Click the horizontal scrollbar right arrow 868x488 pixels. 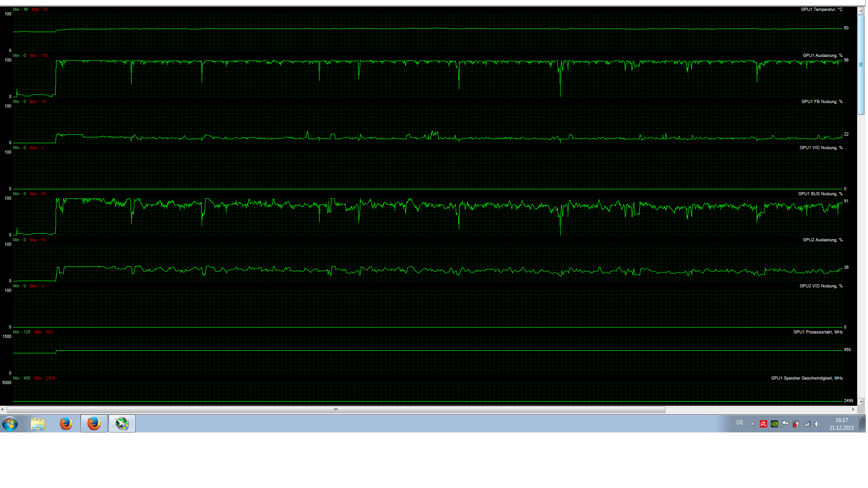(854, 409)
